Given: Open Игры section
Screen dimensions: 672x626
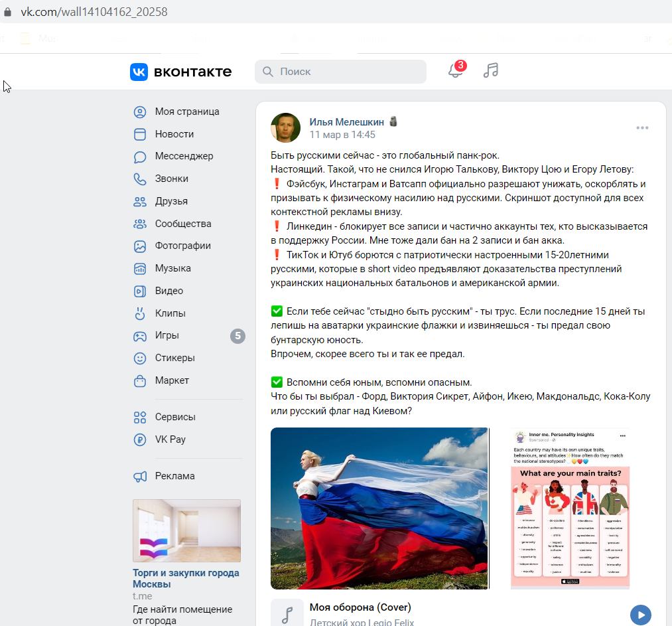Looking at the screenshot, I should pyautogui.click(x=167, y=336).
